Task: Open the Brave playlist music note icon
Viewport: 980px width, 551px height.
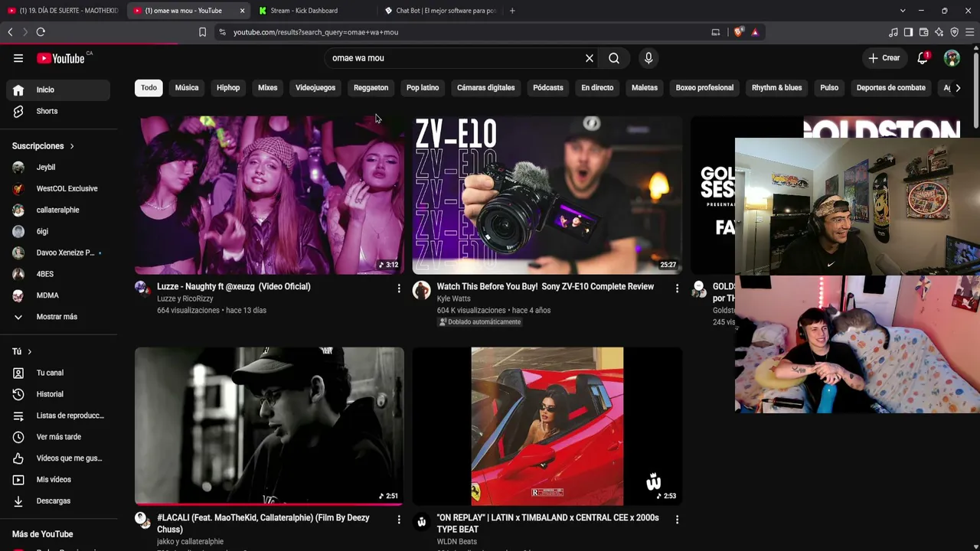Action: [x=893, y=32]
